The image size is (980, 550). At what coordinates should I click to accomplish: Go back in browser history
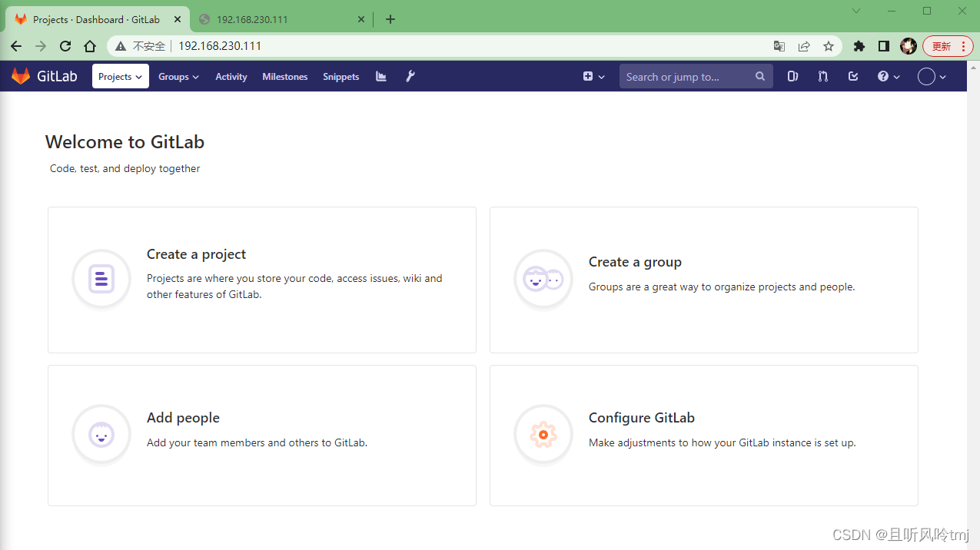pos(16,46)
